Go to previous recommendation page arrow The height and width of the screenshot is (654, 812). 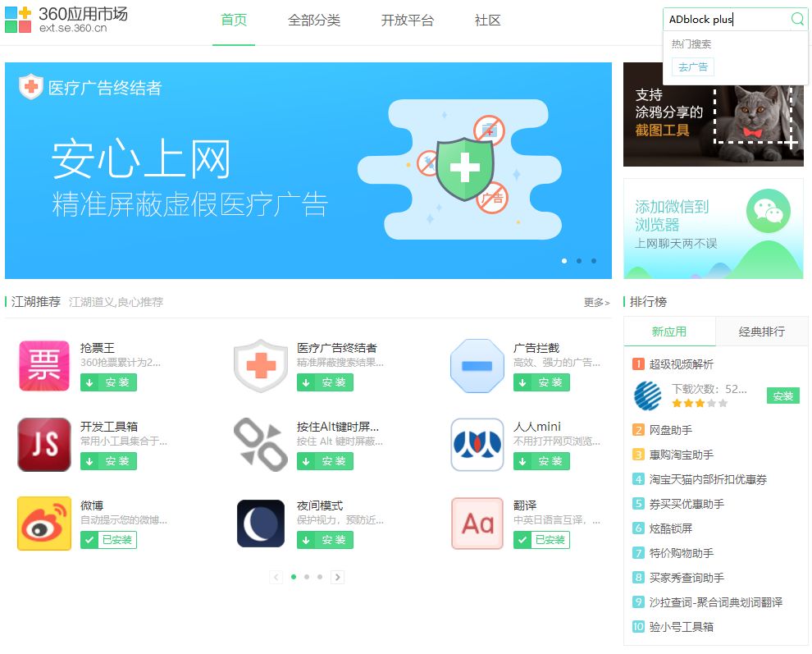[x=276, y=577]
